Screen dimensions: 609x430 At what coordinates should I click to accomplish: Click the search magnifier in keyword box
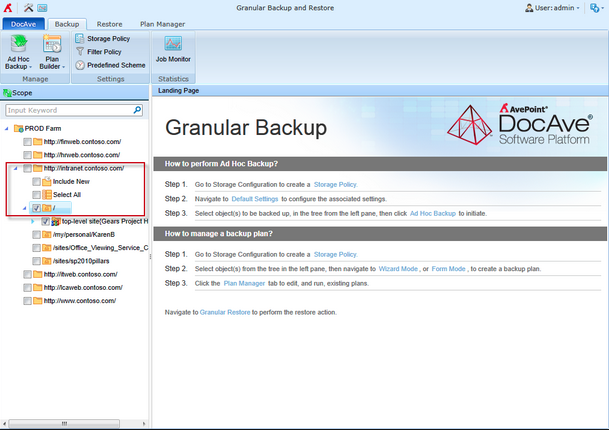(137, 110)
